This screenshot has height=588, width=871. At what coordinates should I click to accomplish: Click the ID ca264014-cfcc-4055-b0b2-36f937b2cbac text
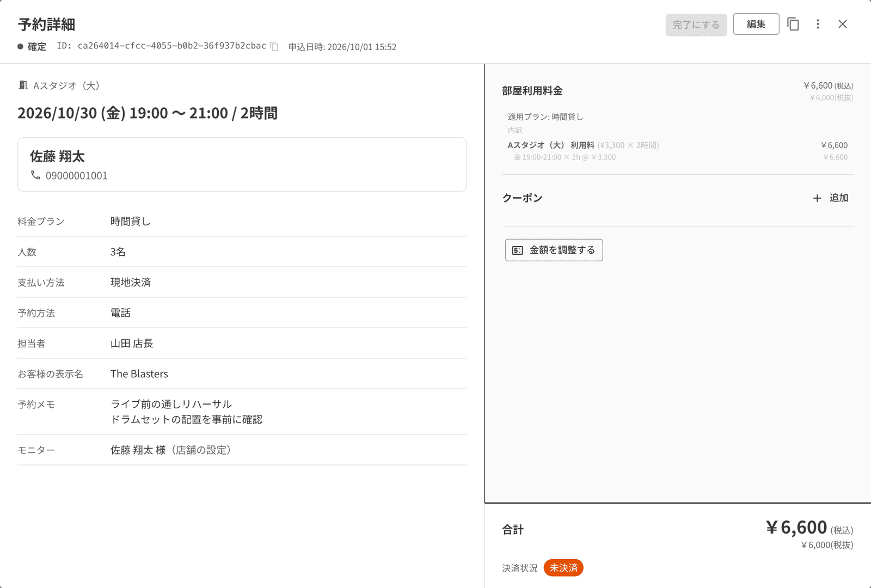click(162, 46)
